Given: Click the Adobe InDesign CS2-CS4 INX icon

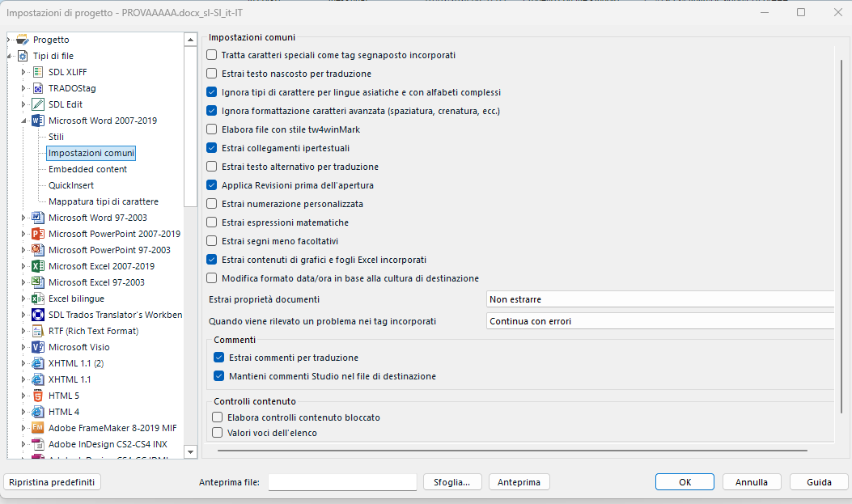Looking at the screenshot, I should click(38, 444).
